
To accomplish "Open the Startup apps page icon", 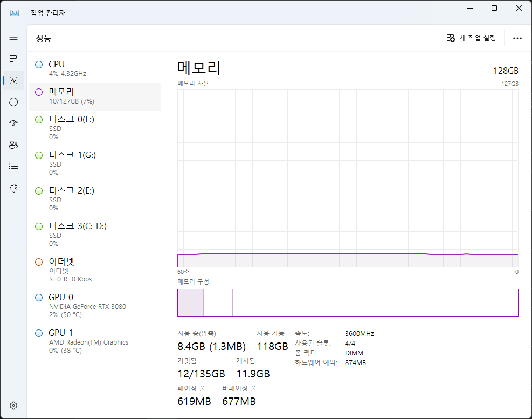I will pos(13,123).
